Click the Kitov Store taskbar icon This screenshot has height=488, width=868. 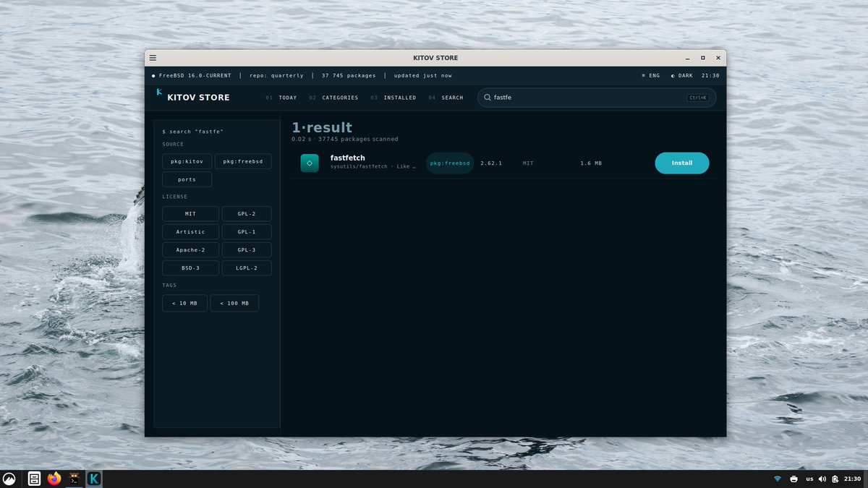pos(94,479)
